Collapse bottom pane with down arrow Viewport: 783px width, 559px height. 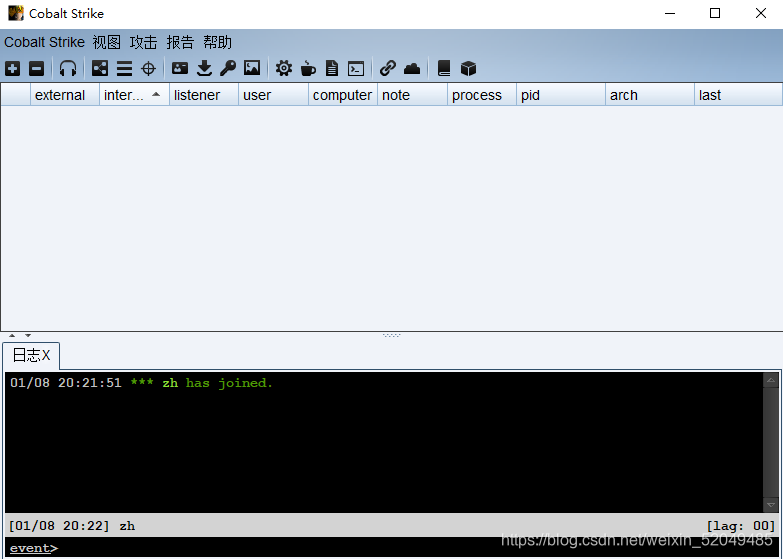point(28,336)
